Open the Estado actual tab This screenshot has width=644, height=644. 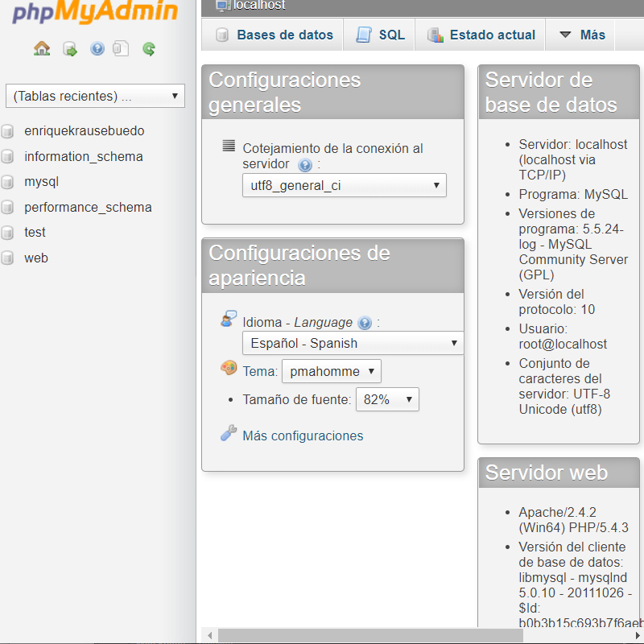(x=481, y=35)
